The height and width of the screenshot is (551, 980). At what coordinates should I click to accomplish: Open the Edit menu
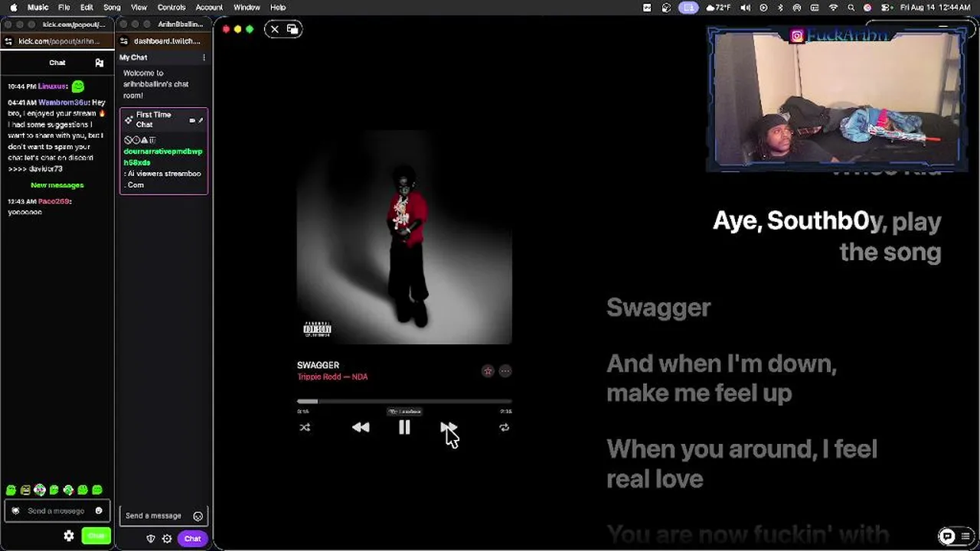point(87,8)
